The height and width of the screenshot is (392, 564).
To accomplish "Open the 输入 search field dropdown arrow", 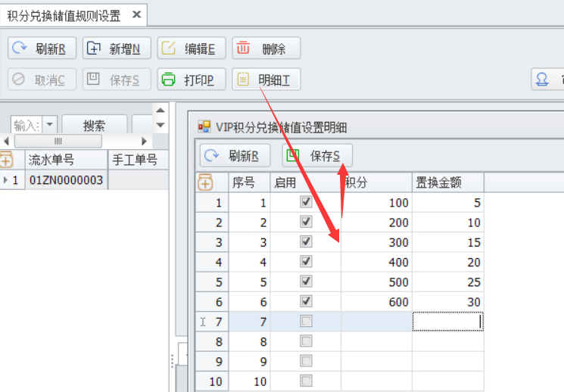I will 50,125.
